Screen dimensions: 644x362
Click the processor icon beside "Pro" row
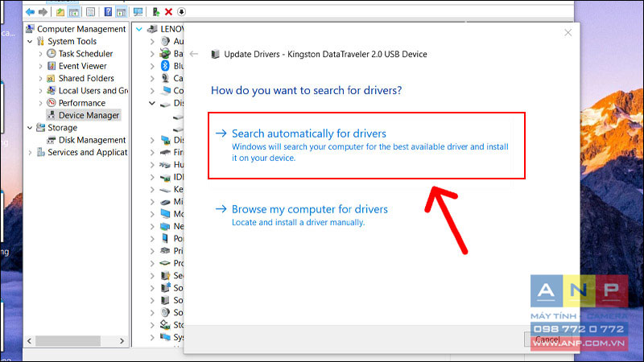coord(165,263)
